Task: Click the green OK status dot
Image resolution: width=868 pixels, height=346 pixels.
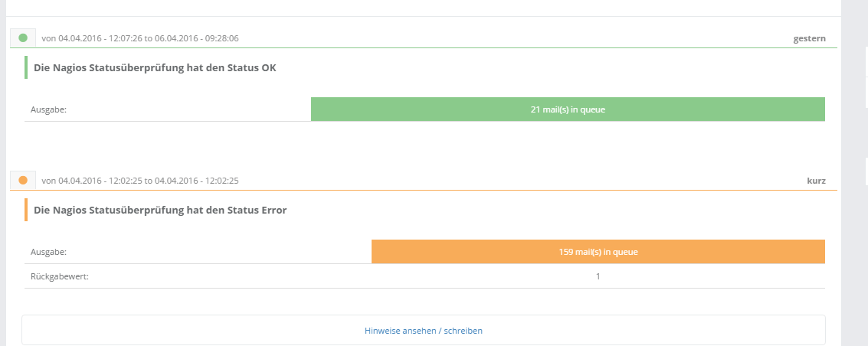Action: 23,38
